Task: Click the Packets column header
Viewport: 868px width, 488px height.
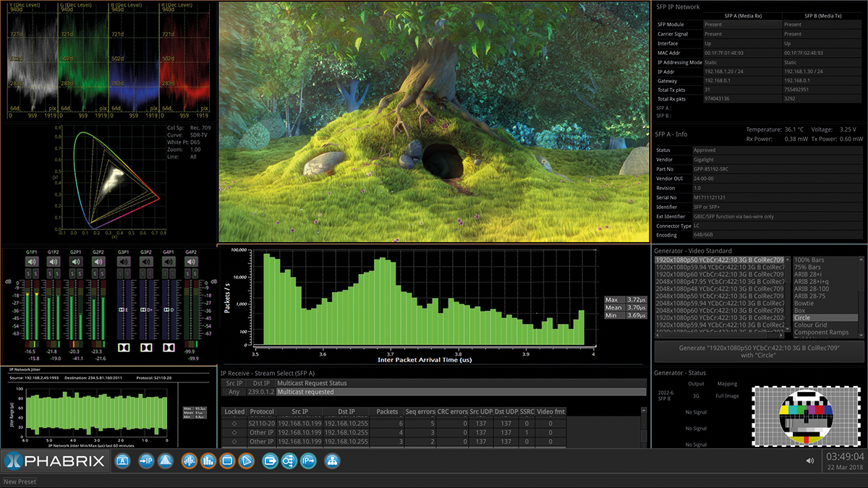Action: coord(386,412)
